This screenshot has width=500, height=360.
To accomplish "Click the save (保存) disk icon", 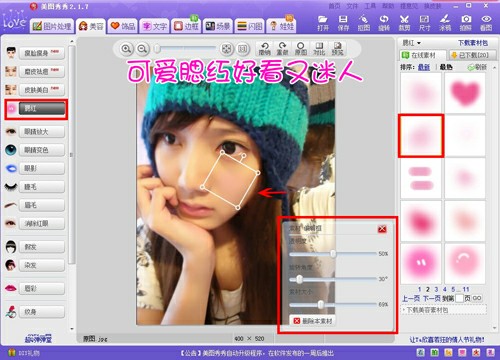I will pos(343,23).
